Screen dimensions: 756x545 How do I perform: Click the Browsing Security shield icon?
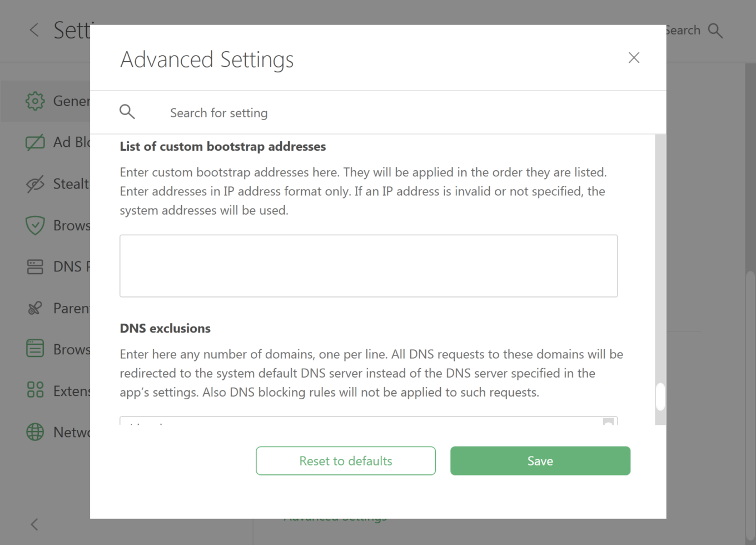[35, 225]
